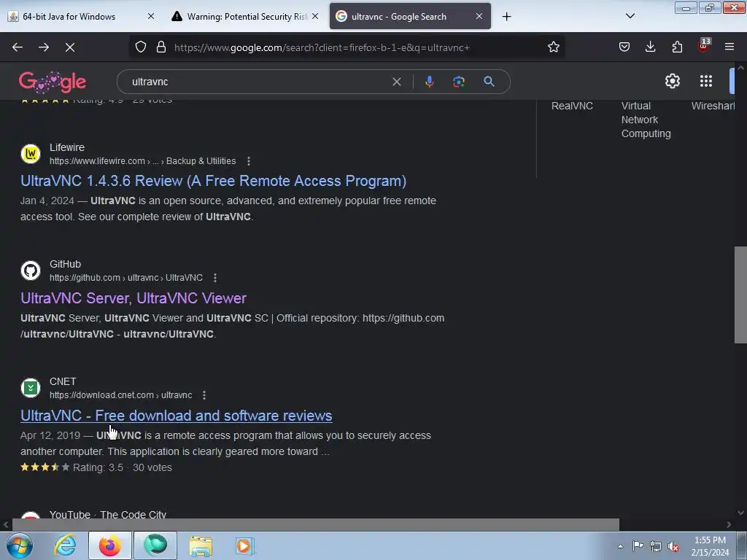Go to the Google home logo

tap(53, 82)
